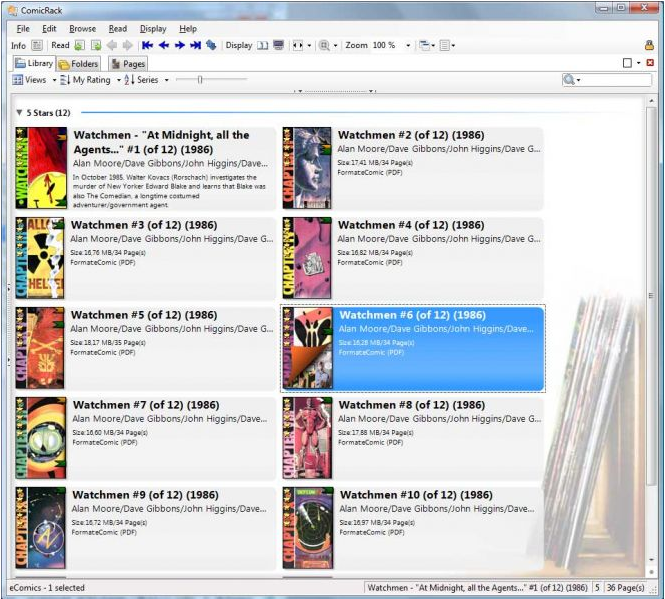Click title 'Watchmen #3 (of 12) (1986)'

click(x=144, y=225)
